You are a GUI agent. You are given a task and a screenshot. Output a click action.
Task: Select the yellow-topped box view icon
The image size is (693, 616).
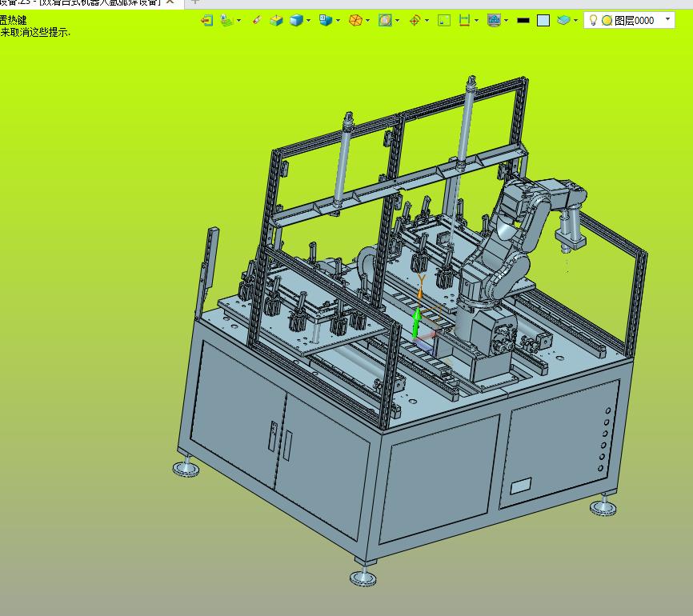click(276, 20)
